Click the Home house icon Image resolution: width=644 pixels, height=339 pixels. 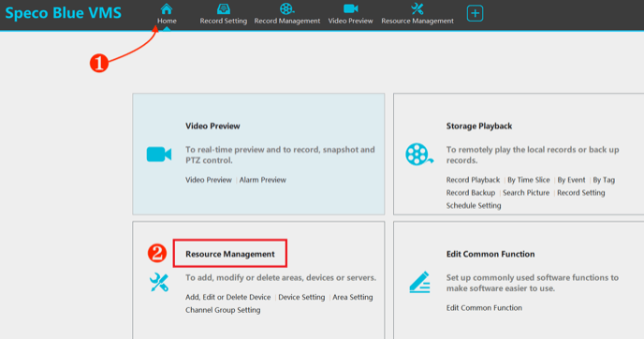click(167, 8)
